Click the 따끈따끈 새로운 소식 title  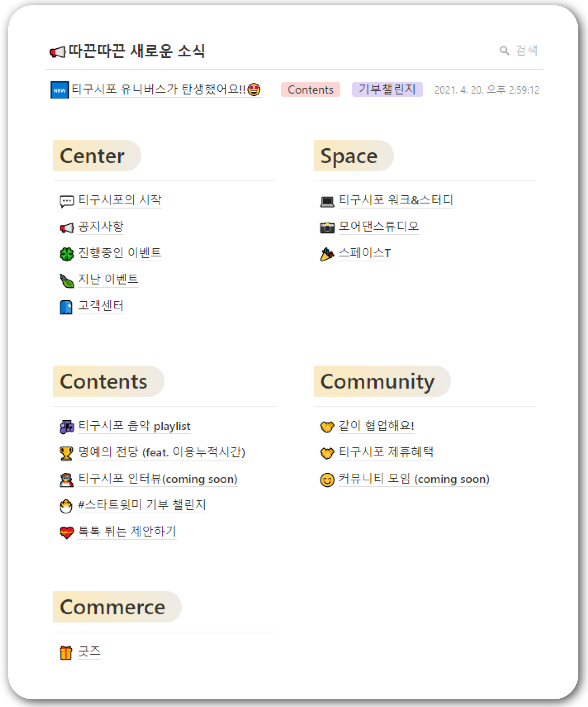coord(137,51)
